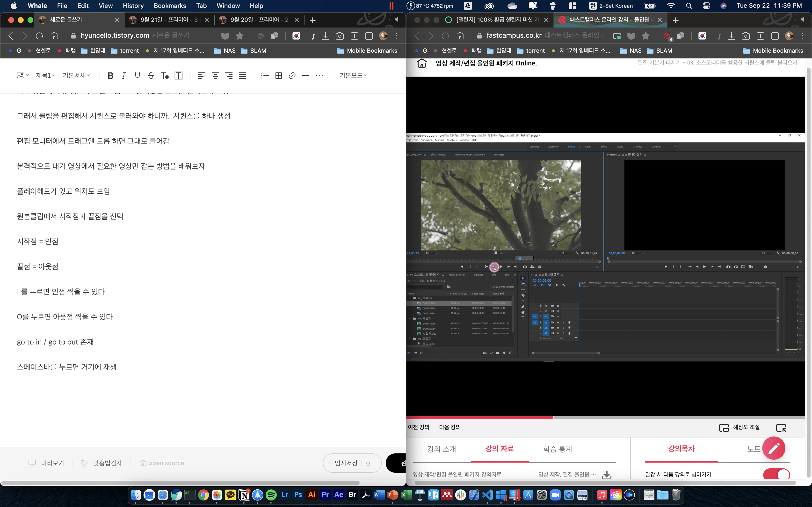
Task: Click the strikethrough formatting icon
Action: click(x=151, y=76)
